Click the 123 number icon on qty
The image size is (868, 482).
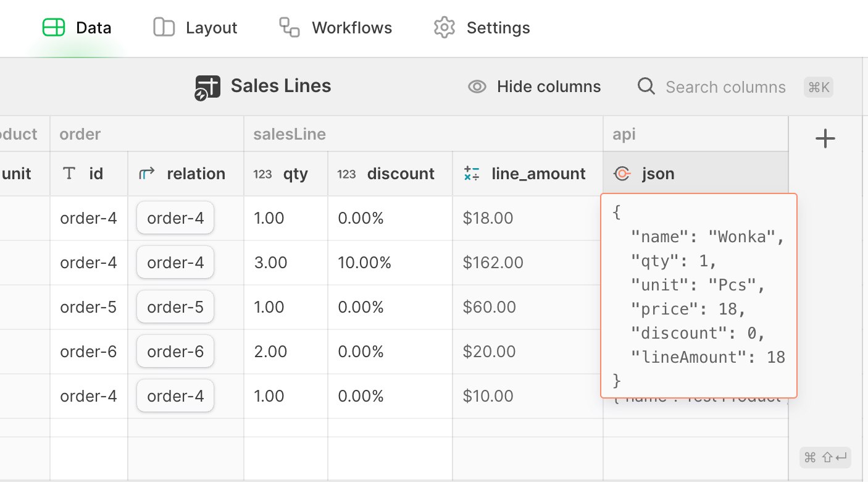click(262, 174)
